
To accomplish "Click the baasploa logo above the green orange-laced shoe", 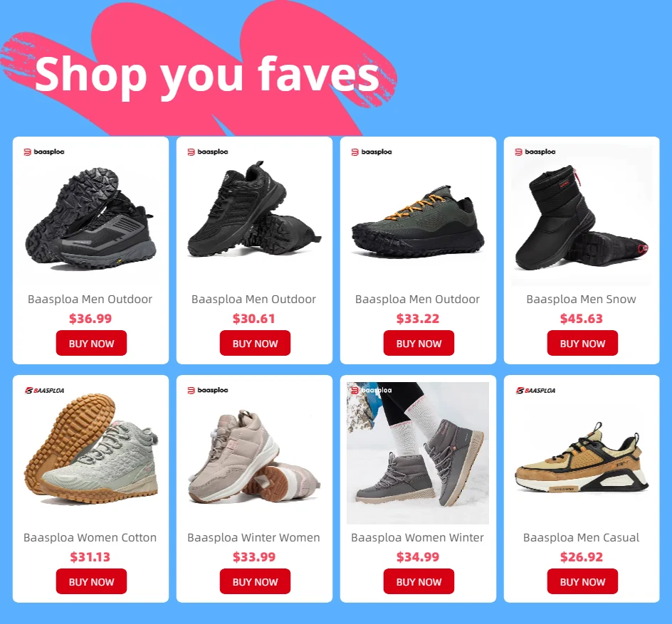I will 371,152.
